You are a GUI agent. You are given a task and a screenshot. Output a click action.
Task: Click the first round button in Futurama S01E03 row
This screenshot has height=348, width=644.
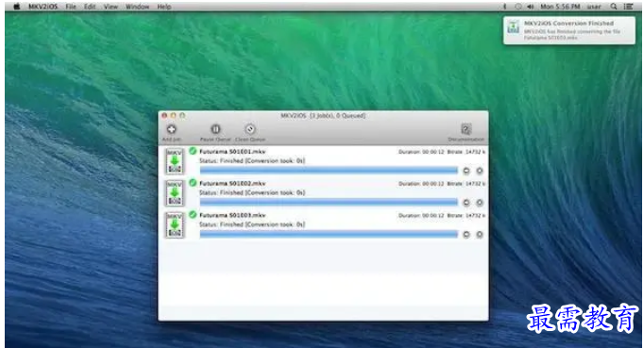coord(466,235)
